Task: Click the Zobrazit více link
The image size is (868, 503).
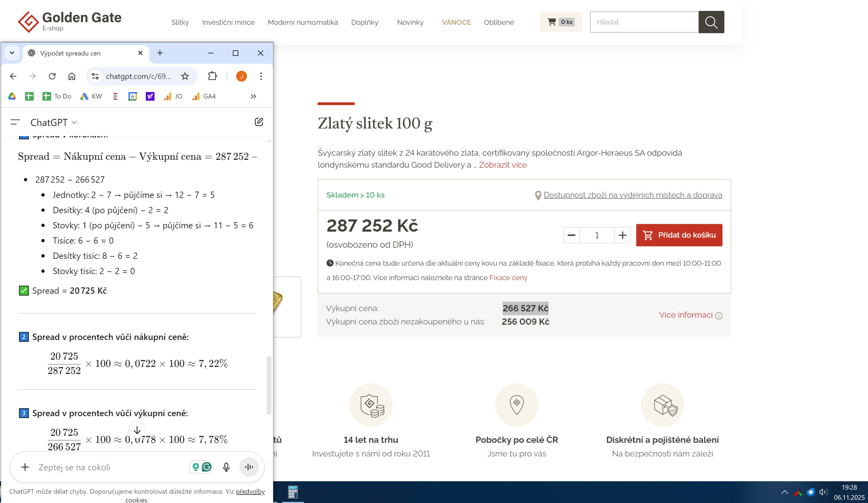Action: point(502,165)
